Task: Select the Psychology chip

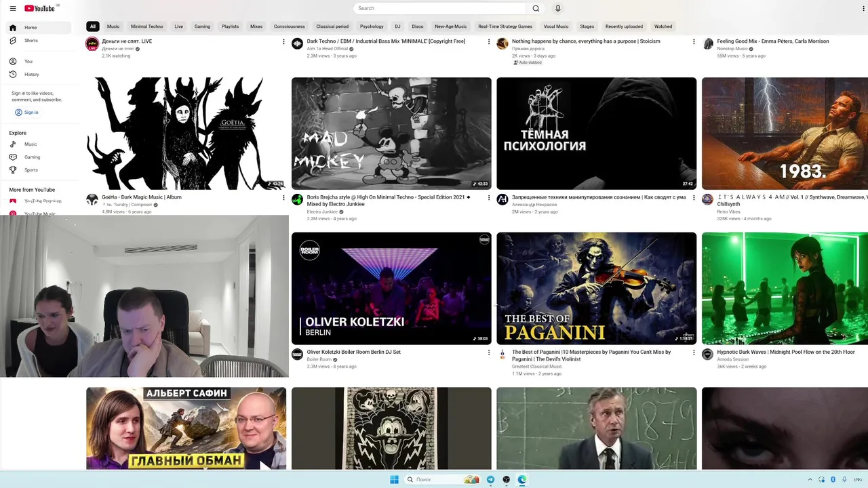Action: tap(372, 26)
